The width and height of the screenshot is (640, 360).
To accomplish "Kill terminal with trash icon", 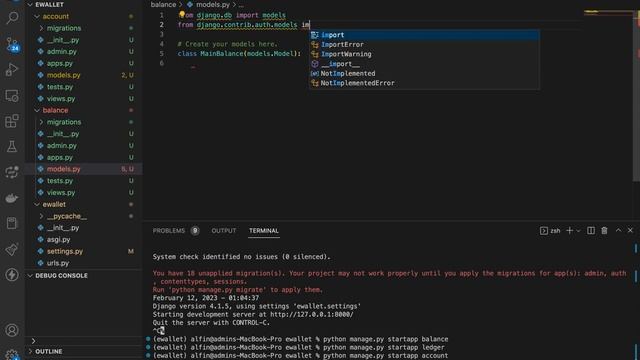I will point(604,231).
